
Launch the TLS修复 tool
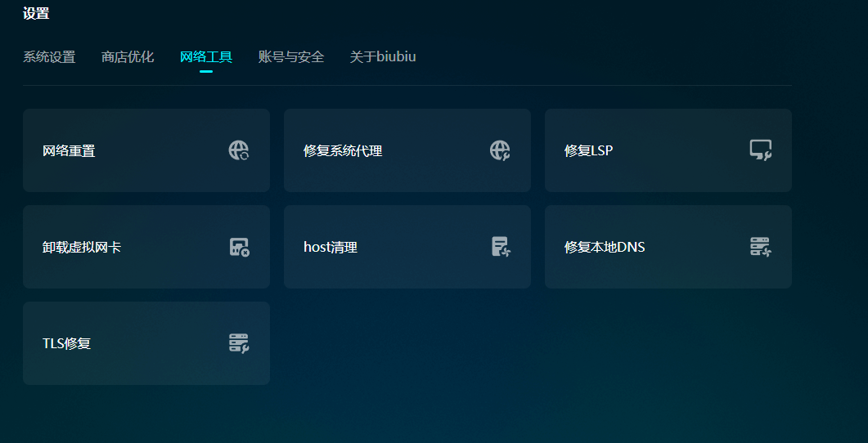[146, 343]
